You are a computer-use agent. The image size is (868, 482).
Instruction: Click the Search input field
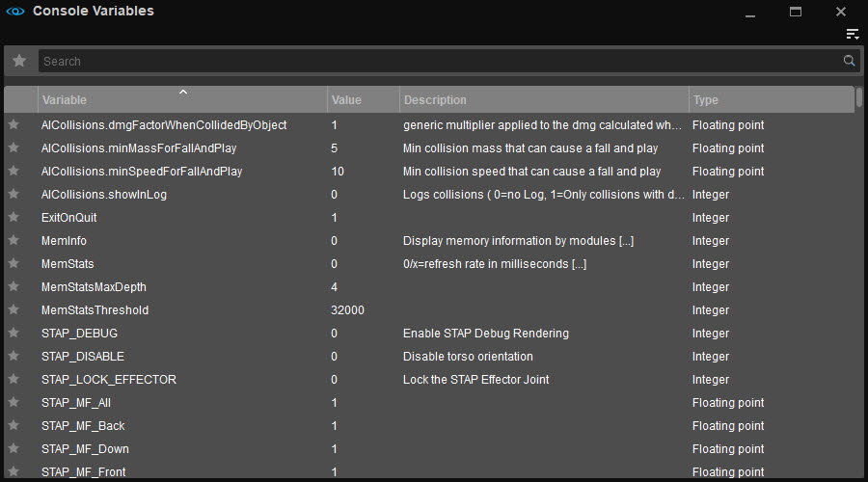click(440, 61)
